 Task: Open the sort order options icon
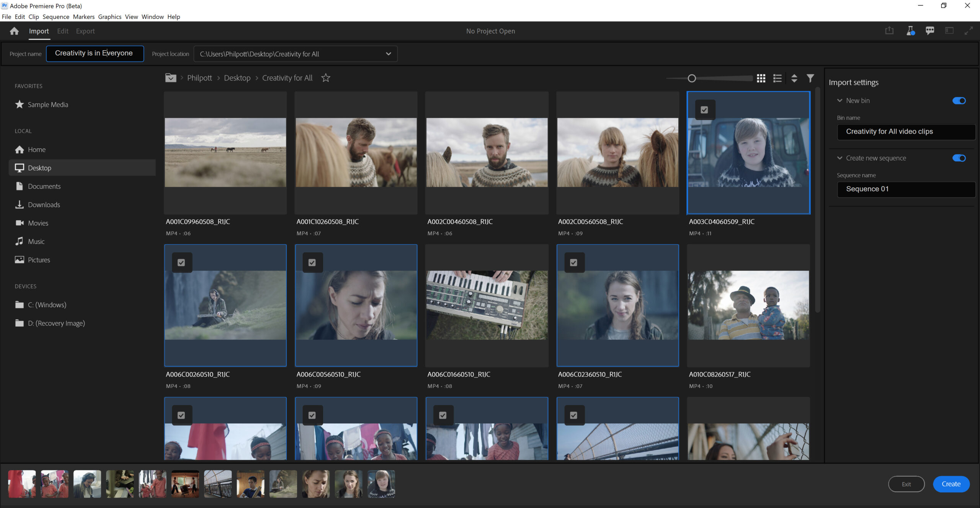[794, 78]
